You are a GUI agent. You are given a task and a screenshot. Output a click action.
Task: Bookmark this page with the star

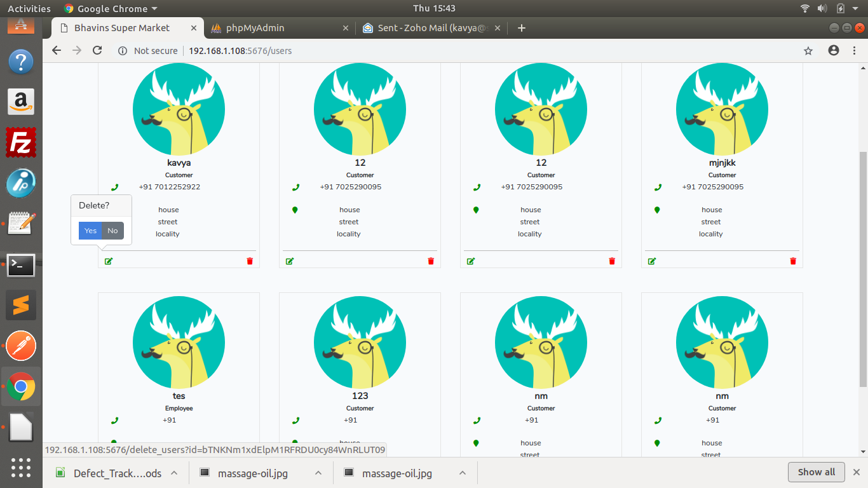click(x=808, y=51)
